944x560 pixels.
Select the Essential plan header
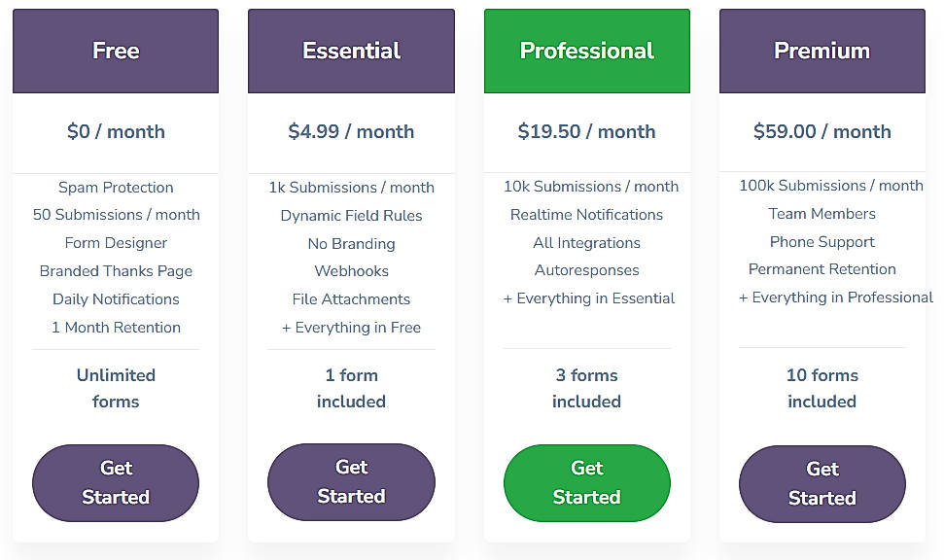tap(351, 51)
